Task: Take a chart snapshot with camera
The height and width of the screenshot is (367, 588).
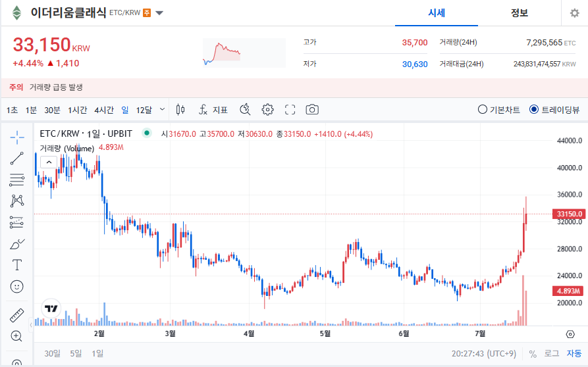Action: click(x=312, y=110)
